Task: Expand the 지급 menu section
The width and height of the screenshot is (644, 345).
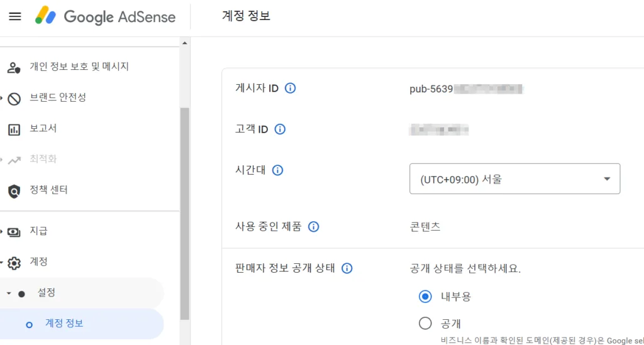Action: (3, 231)
